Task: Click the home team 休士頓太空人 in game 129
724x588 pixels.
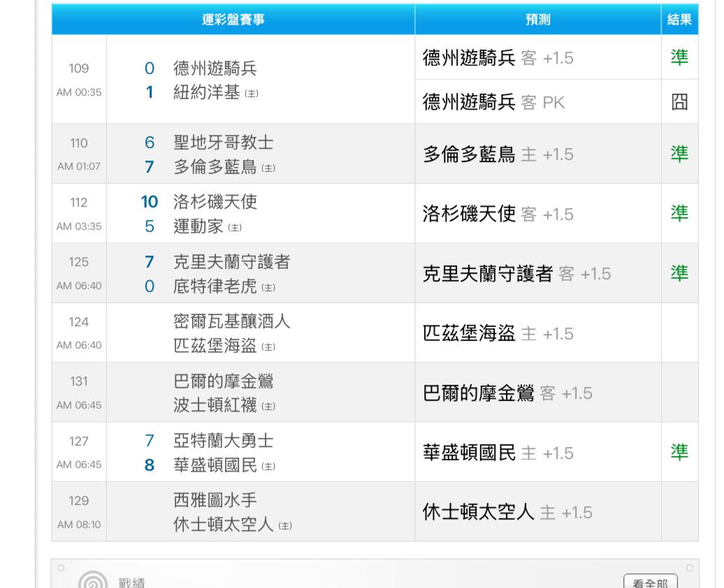Action: 224,524
